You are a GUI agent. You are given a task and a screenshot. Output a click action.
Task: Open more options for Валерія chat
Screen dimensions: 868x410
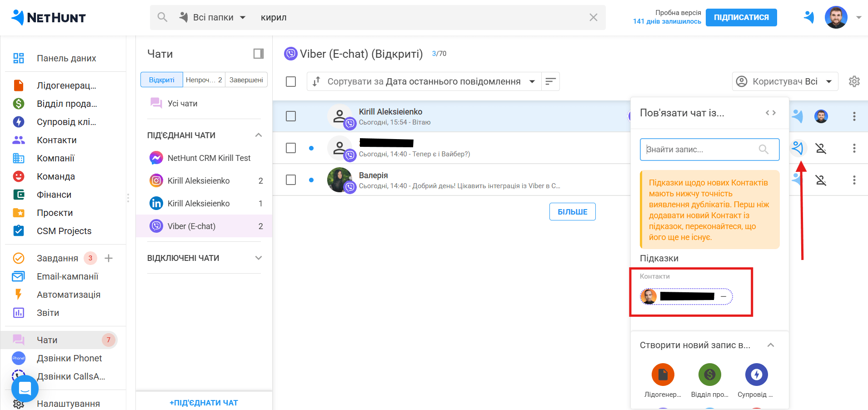(854, 180)
